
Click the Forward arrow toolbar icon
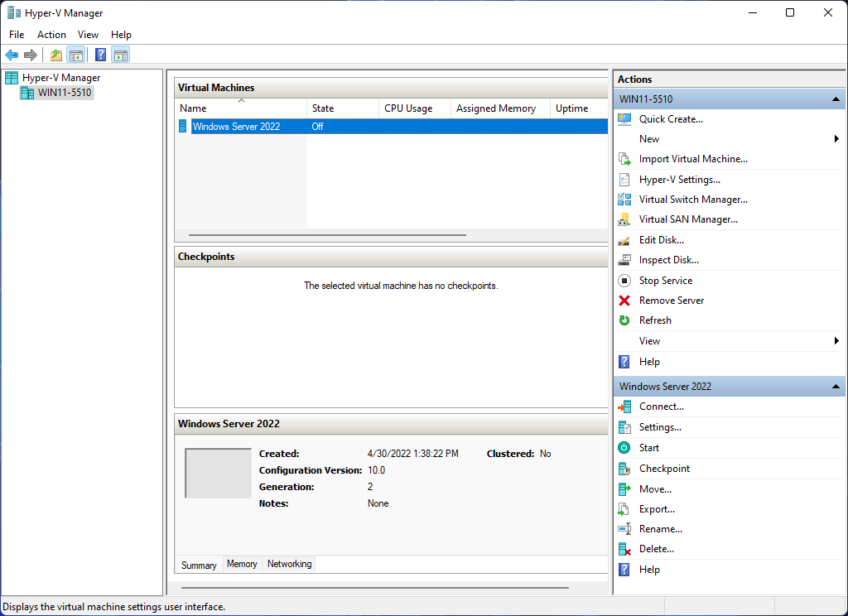(x=31, y=55)
